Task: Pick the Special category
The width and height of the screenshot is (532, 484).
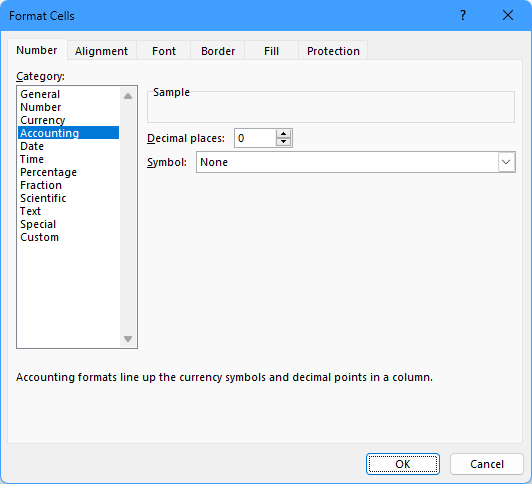Action: click(68, 224)
